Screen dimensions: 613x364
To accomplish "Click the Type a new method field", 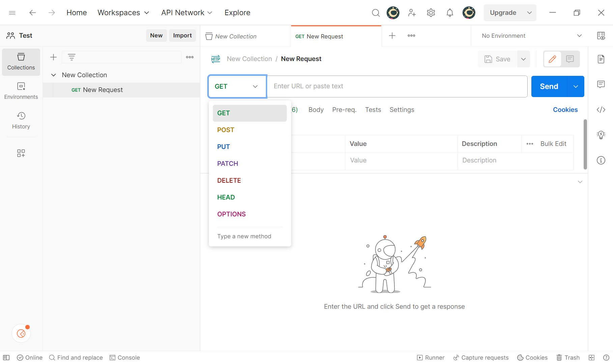I will point(250,237).
